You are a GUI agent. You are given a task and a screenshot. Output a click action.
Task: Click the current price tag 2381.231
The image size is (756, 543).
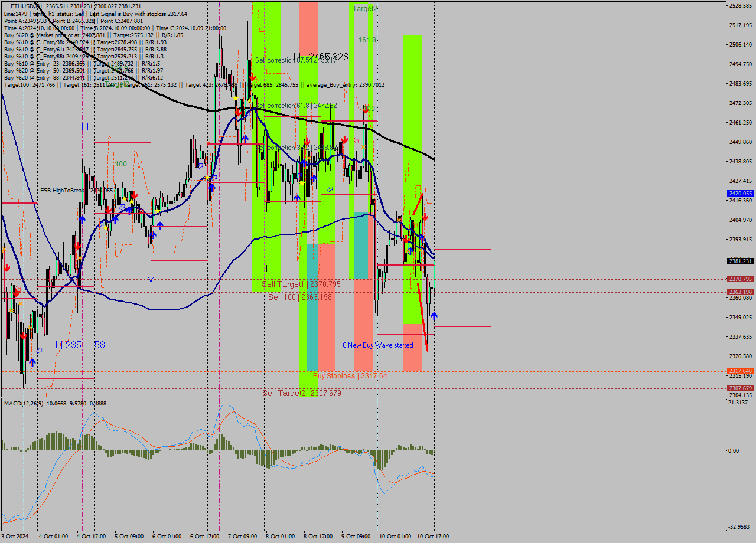741,261
